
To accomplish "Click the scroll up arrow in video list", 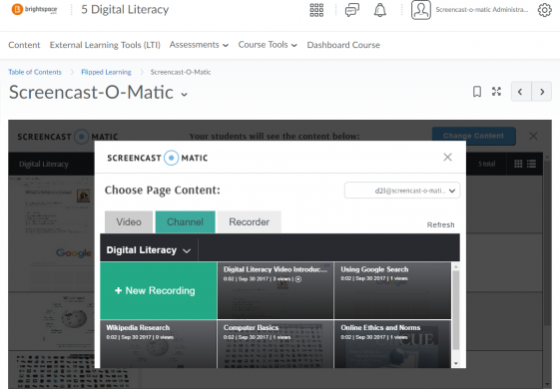I will pyautogui.click(x=456, y=266).
